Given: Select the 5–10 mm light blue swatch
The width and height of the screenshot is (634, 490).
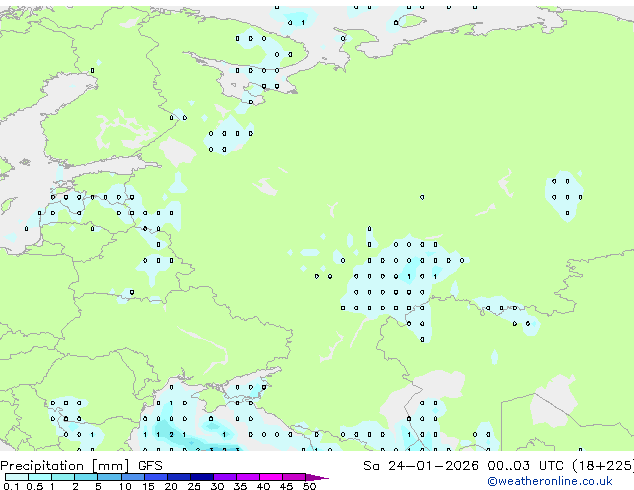Looking at the screenshot, I should [x=109, y=477].
